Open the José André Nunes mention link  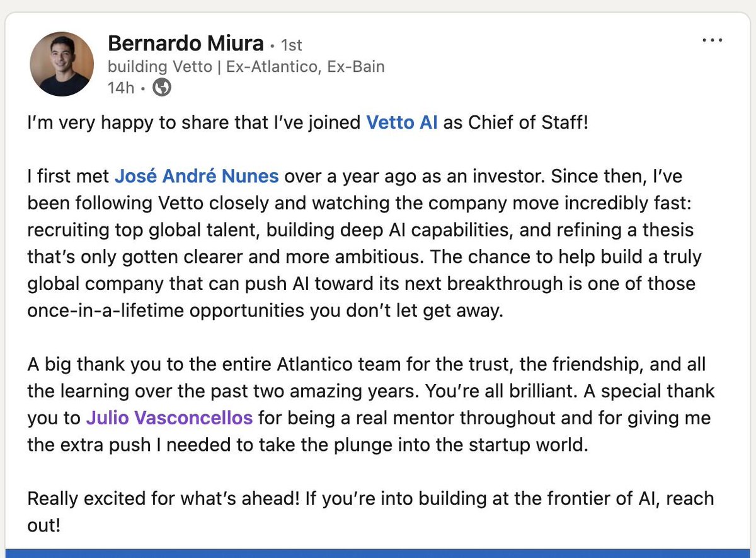(197, 176)
